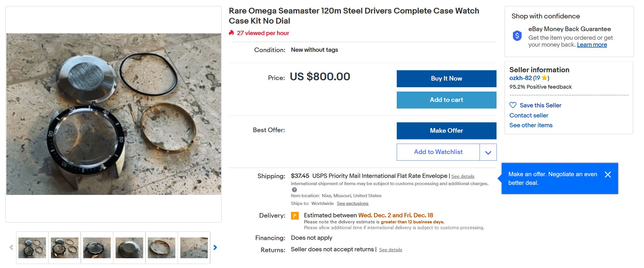This screenshot has height=268, width=644.
Task: Click Add to cart button
Action: [446, 100]
